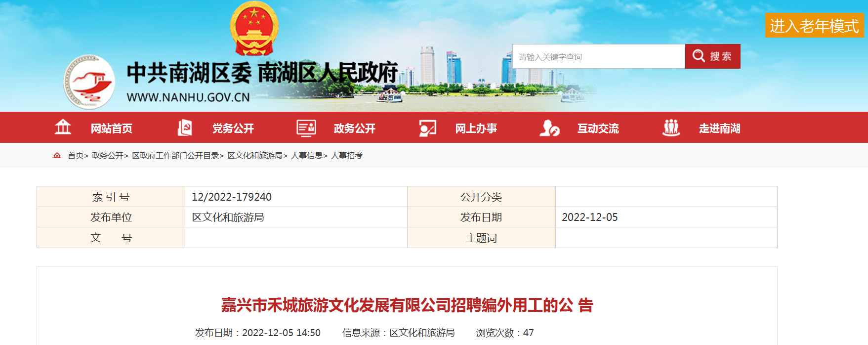The width and height of the screenshot is (868, 345).
Task: Click the 中共南湖区委 南湖区人民政府 title
Action: click(x=262, y=73)
